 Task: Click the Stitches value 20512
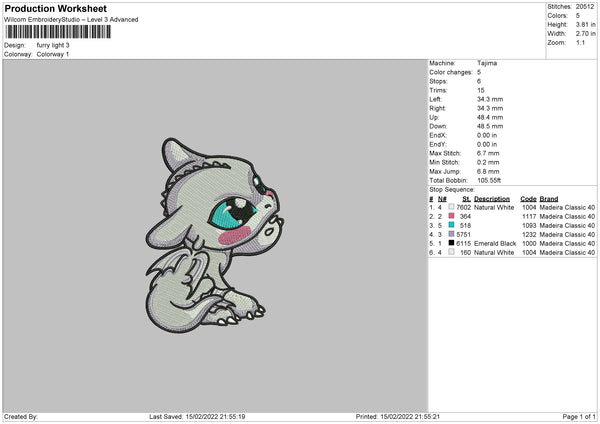coord(585,7)
